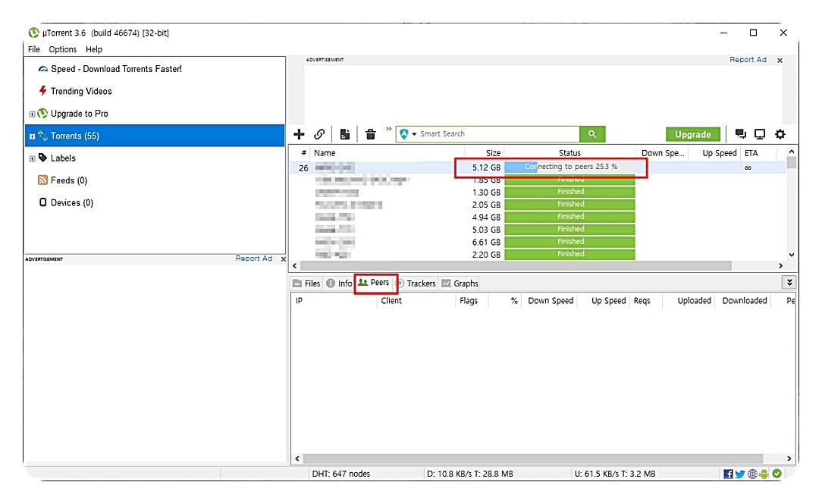Select Speed - Download Torrents Faster!
822x504 pixels.
(x=116, y=69)
